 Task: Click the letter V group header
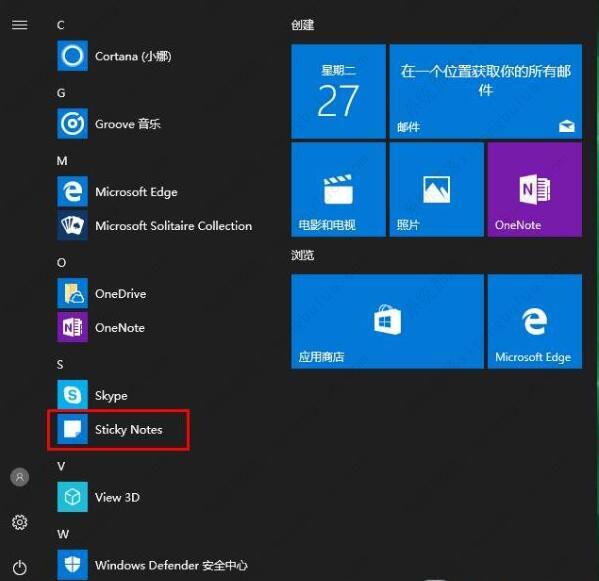coord(61,466)
